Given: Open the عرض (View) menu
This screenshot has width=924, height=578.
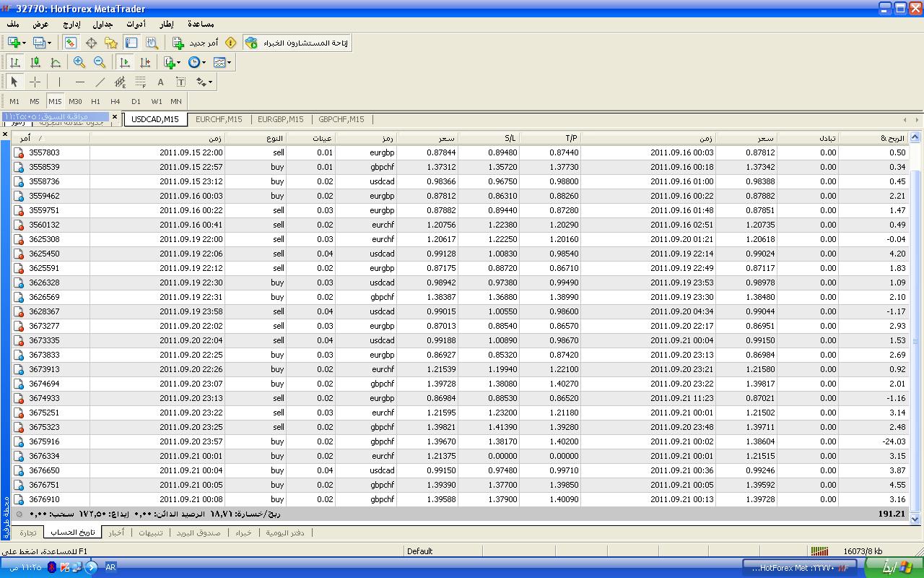Looking at the screenshot, I should click(x=40, y=24).
